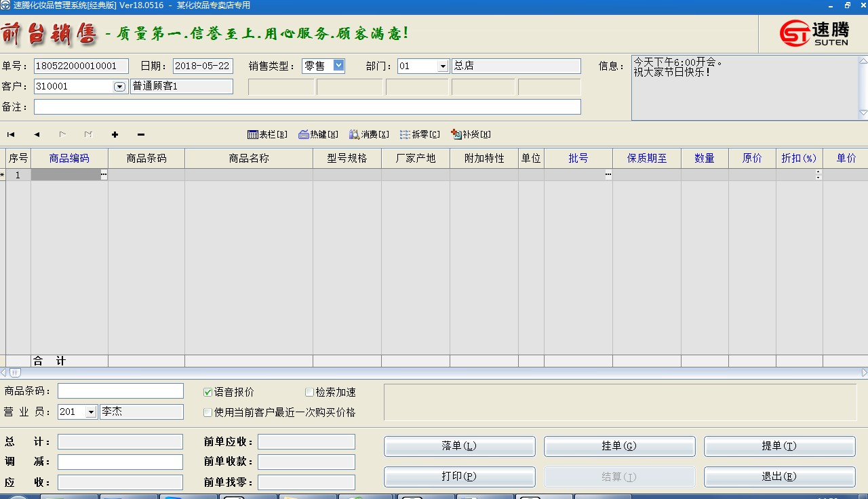Open the 表栏[B] column settings tool
This screenshot has width=868, height=499.
coord(267,134)
